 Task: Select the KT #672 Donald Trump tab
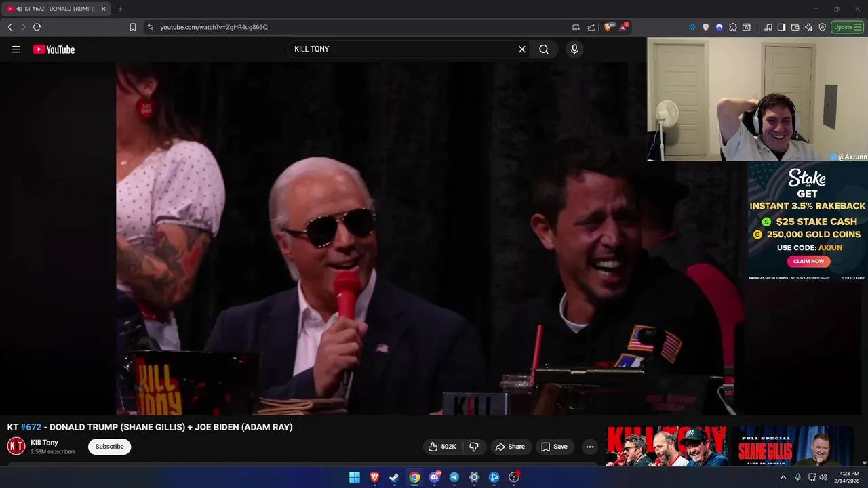coord(56,9)
